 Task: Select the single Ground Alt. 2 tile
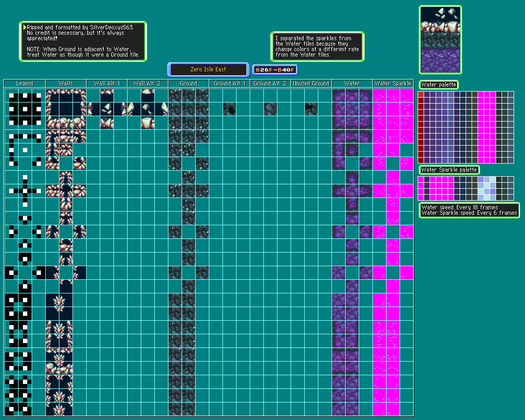(x=270, y=109)
